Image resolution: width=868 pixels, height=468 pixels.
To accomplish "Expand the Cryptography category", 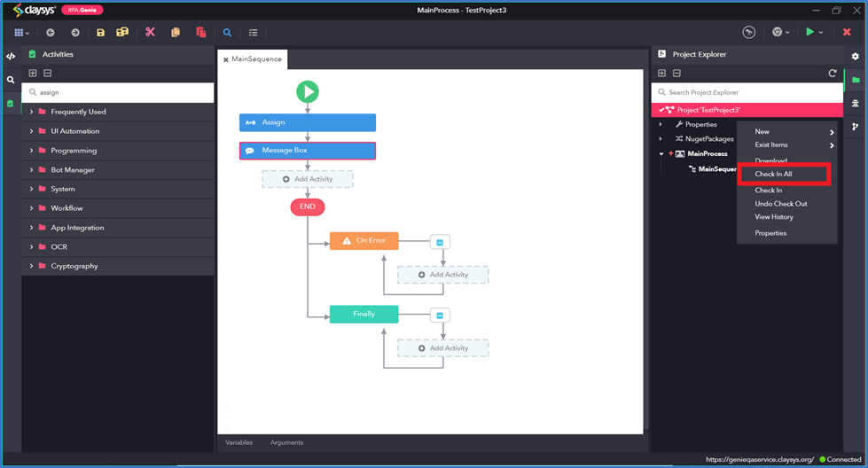I will pos(32,266).
